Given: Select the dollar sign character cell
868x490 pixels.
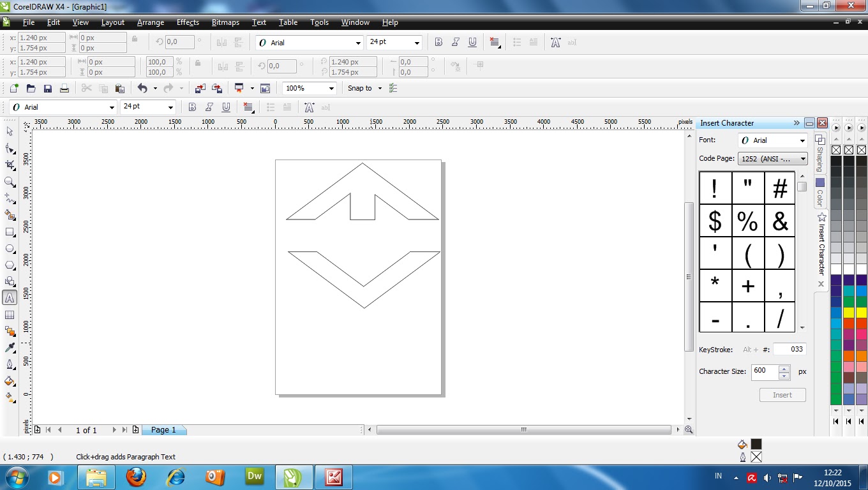Looking at the screenshot, I should 715,221.
